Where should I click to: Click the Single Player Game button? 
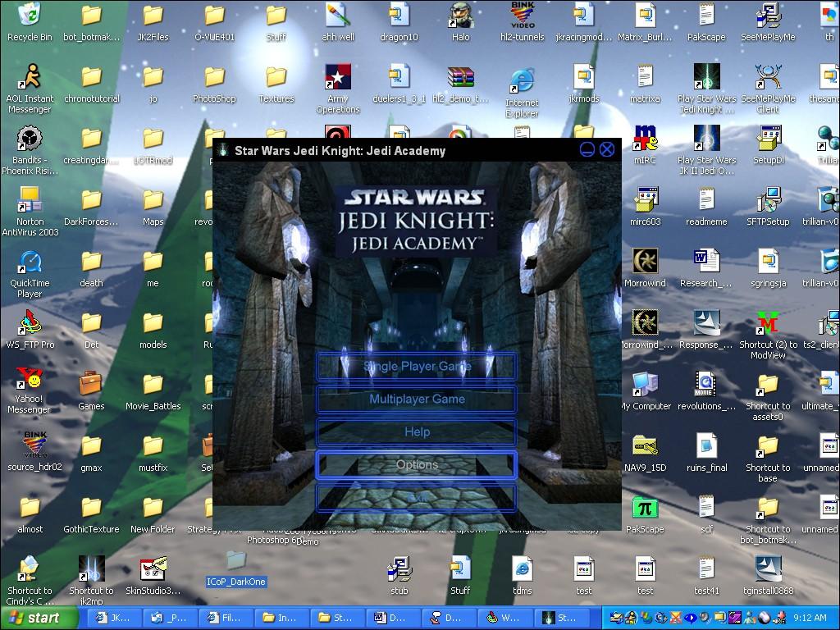coord(417,367)
